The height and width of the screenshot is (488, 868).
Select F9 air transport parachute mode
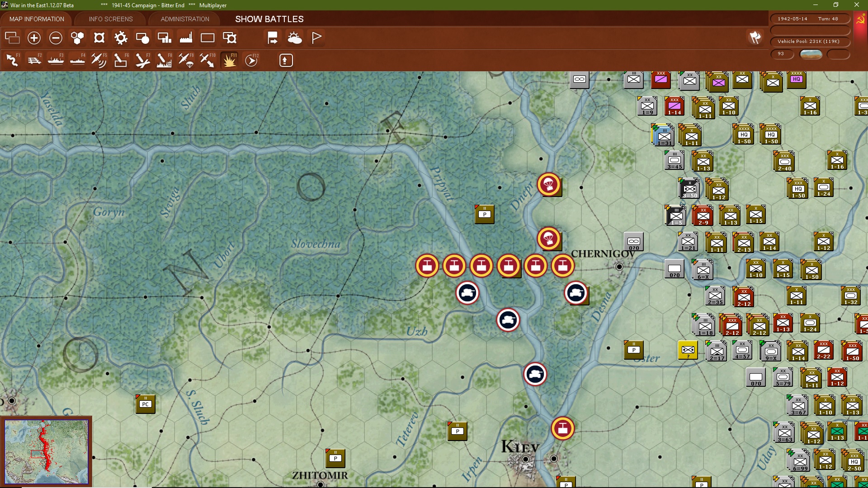click(x=186, y=60)
